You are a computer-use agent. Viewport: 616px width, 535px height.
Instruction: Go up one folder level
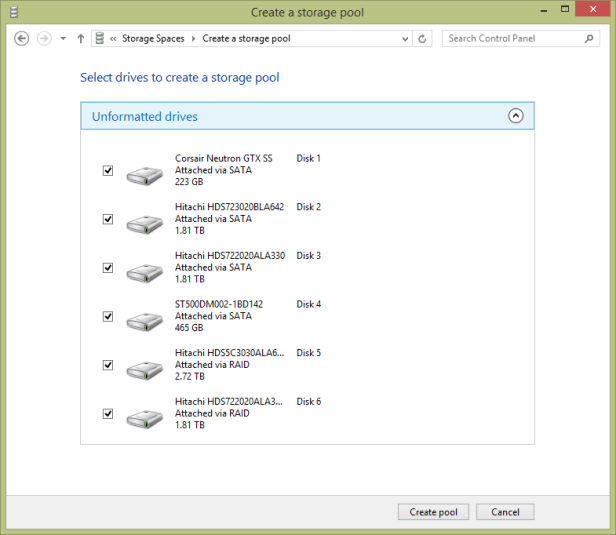pyautogui.click(x=80, y=39)
